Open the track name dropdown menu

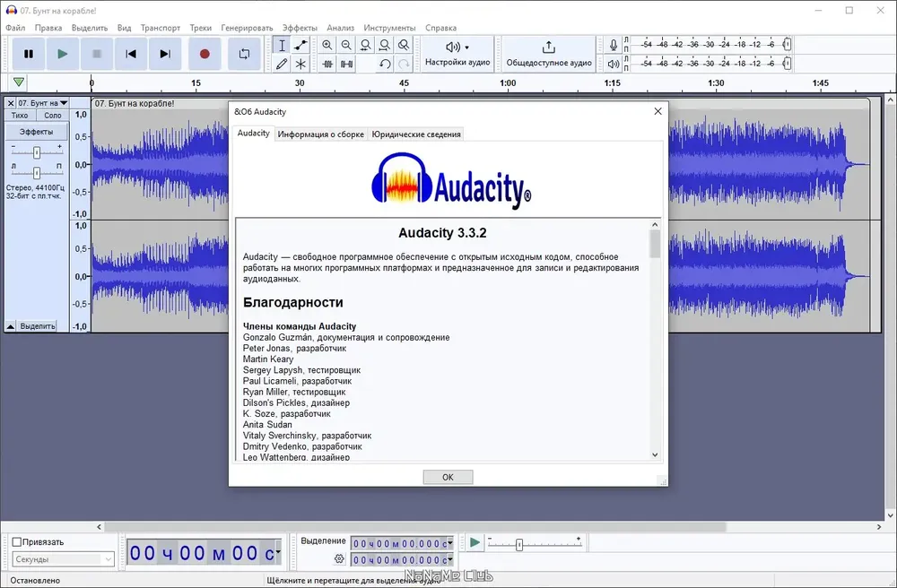point(42,103)
